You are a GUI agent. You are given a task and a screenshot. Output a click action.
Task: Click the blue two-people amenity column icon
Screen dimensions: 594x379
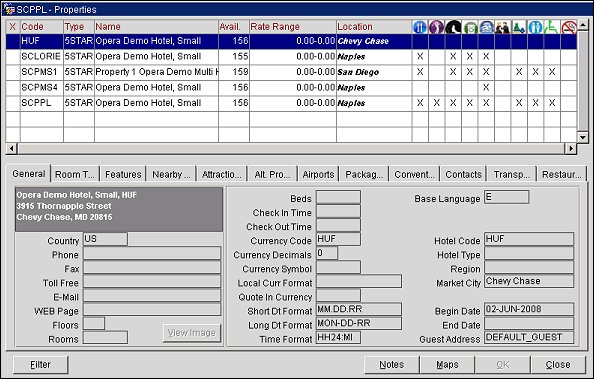point(535,27)
